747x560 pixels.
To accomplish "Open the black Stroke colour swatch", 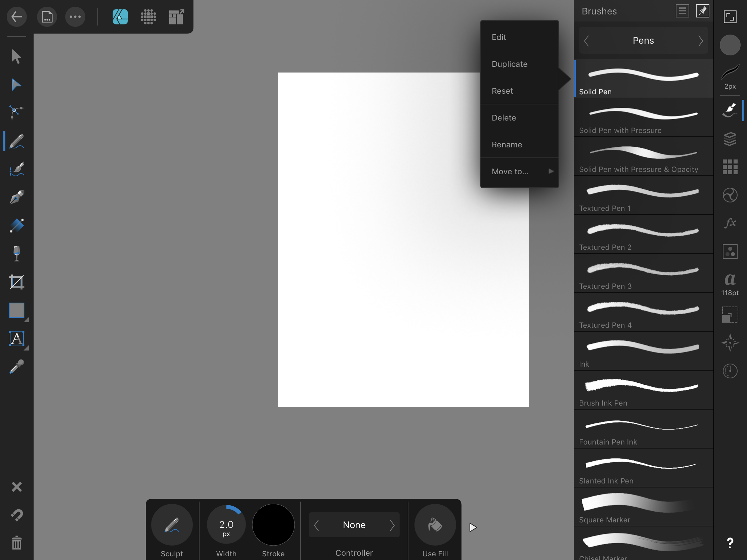I will click(273, 525).
